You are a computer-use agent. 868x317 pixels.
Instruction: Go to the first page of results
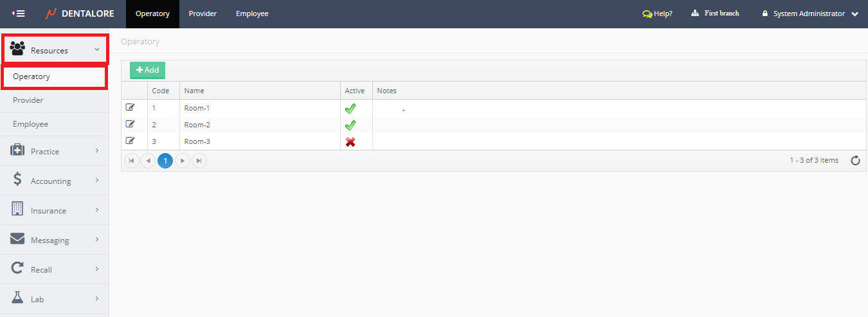(132, 161)
